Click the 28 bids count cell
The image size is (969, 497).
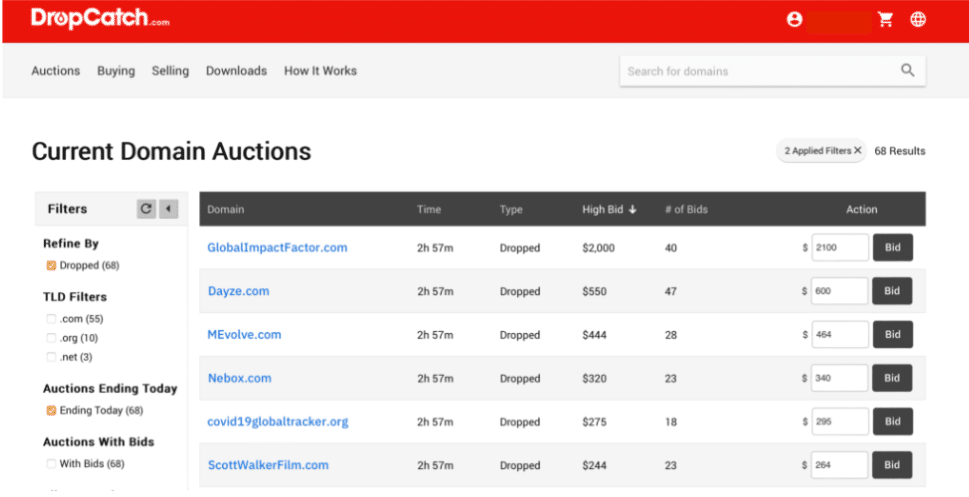coord(671,334)
